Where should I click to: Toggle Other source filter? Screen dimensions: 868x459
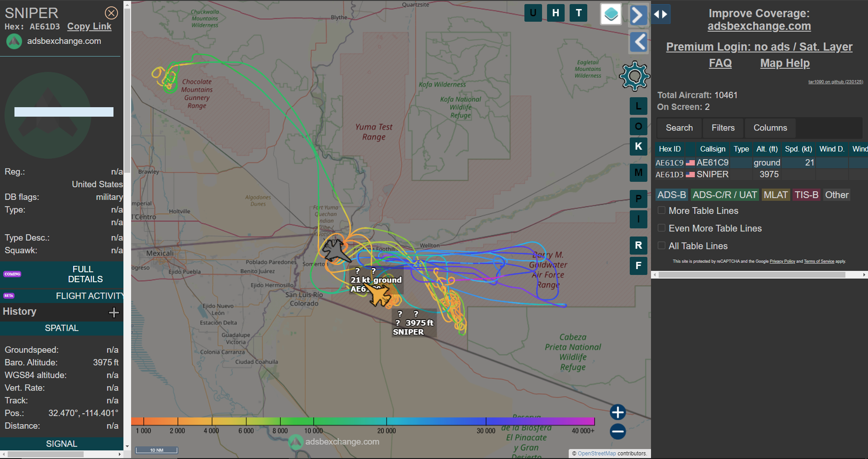click(x=837, y=195)
